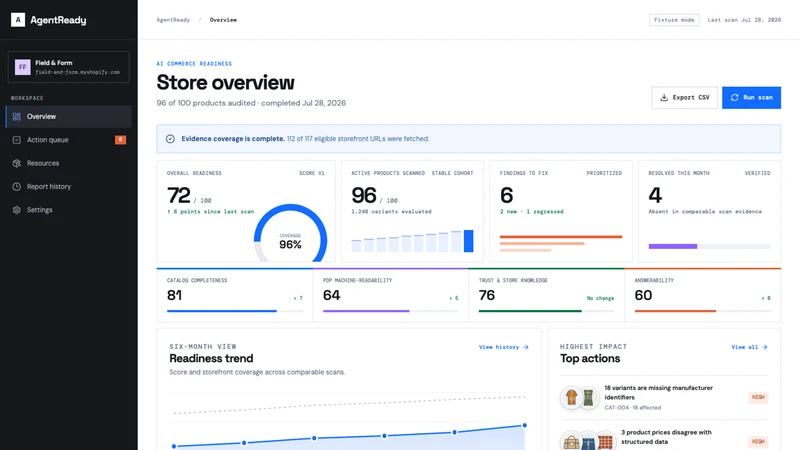Export the report as CSV
The height and width of the screenshot is (450, 800).
pyautogui.click(x=684, y=97)
